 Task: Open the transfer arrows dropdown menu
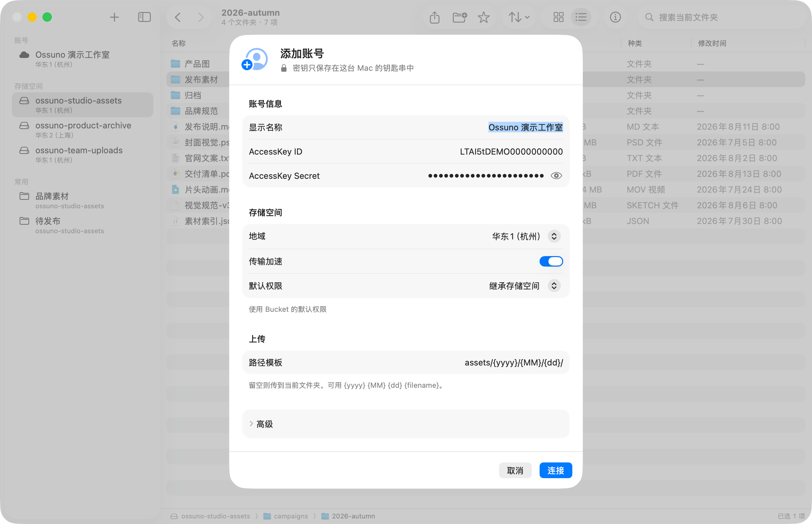pos(519,17)
